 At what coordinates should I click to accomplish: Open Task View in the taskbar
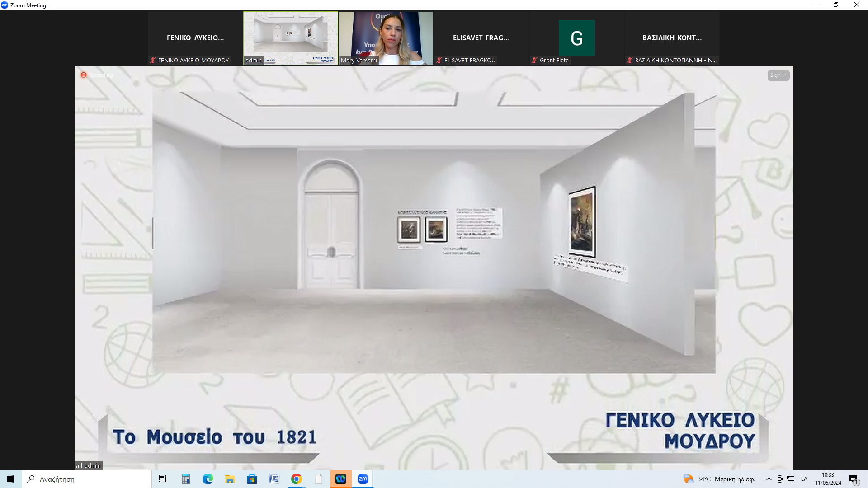point(163,479)
